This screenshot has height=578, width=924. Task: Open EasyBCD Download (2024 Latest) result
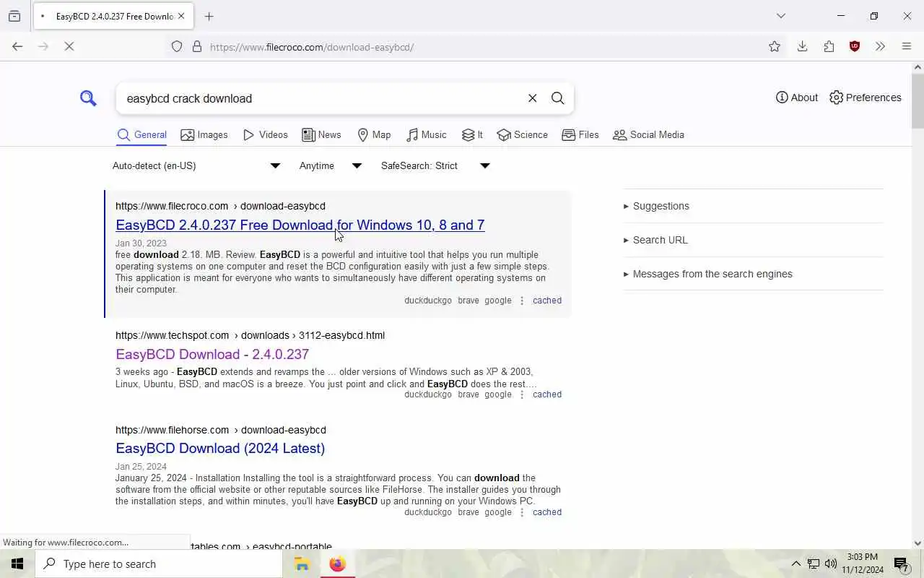220,449
